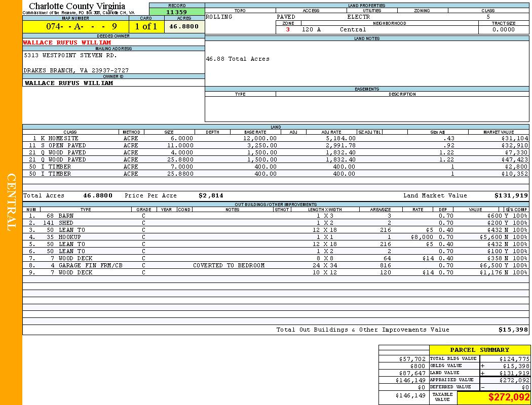Click the '46.88 Total Acres' land note
532x405 pixels.
(x=238, y=59)
